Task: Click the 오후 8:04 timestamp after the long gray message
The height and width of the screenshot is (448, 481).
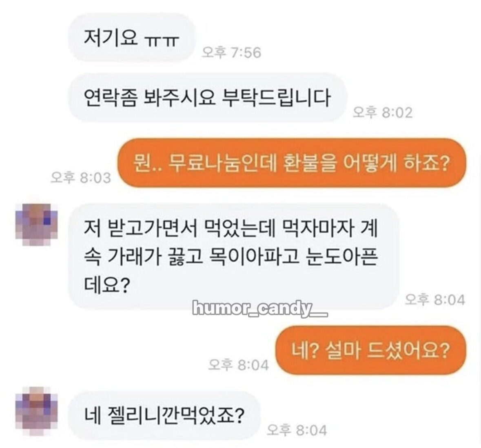Action: click(x=435, y=299)
